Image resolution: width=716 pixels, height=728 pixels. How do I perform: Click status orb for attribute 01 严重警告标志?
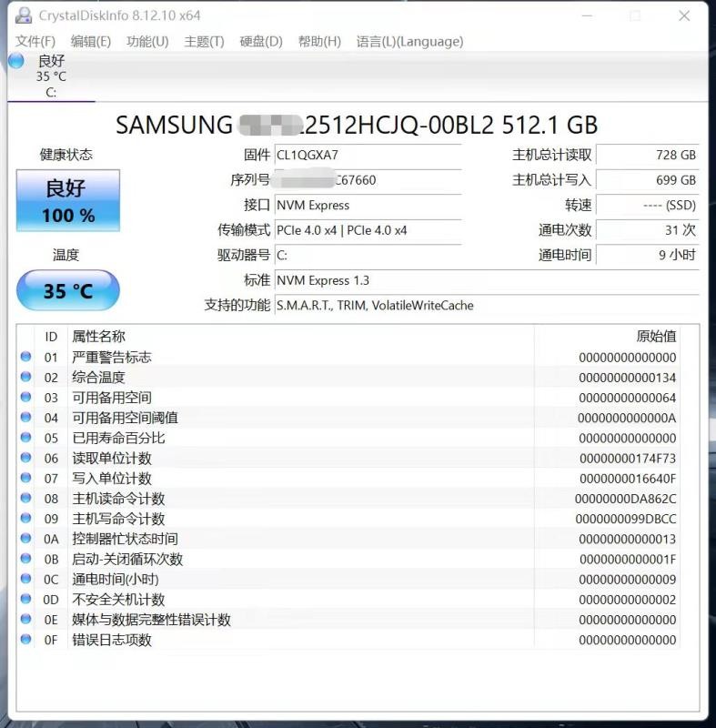pyautogui.click(x=26, y=357)
